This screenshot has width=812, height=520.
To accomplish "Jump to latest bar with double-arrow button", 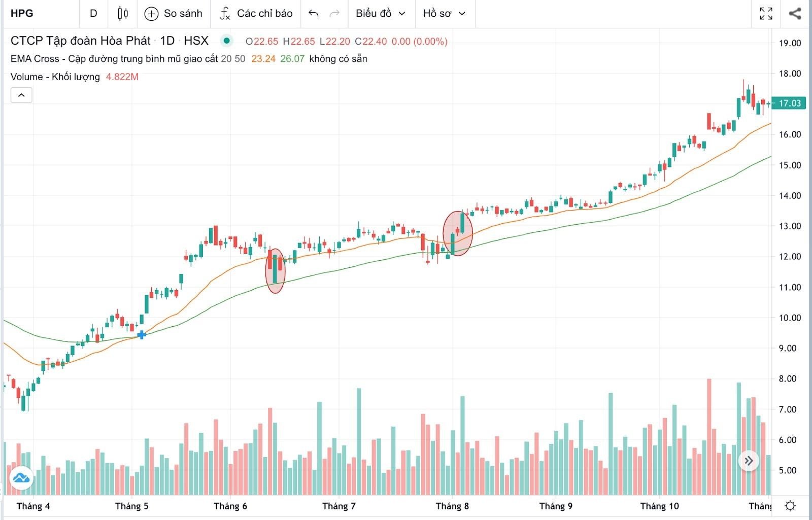I will (749, 461).
